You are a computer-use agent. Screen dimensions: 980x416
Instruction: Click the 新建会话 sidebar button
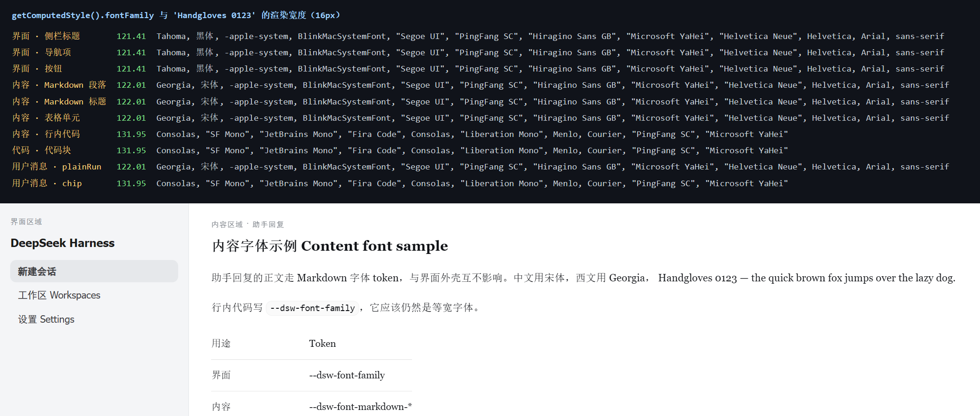[x=94, y=271]
